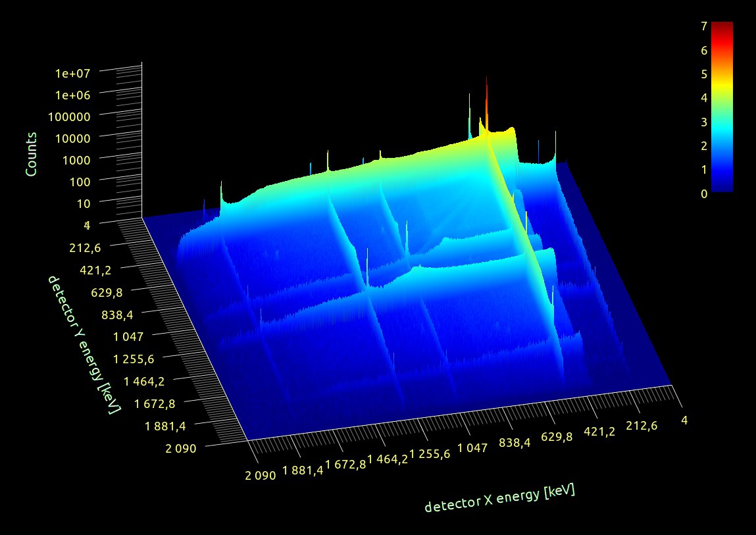Click the color scale label 7

point(704,26)
